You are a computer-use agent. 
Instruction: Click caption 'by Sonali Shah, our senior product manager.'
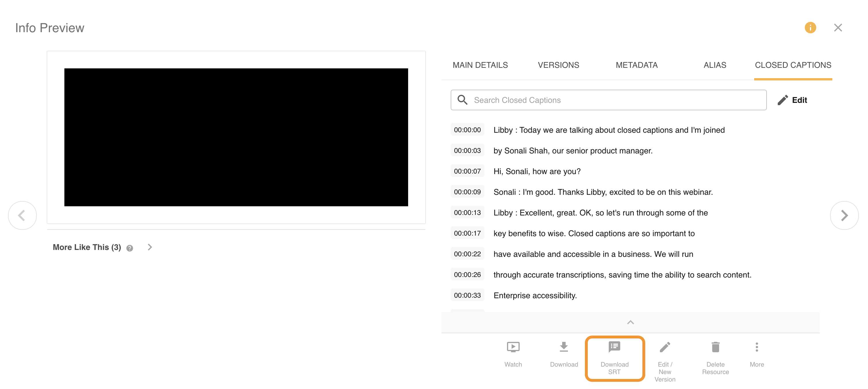point(573,151)
